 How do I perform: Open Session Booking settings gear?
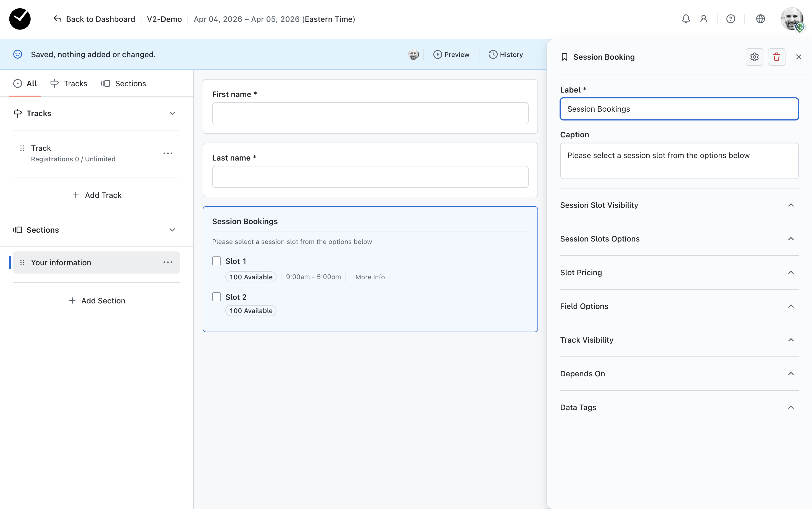[754, 57]
